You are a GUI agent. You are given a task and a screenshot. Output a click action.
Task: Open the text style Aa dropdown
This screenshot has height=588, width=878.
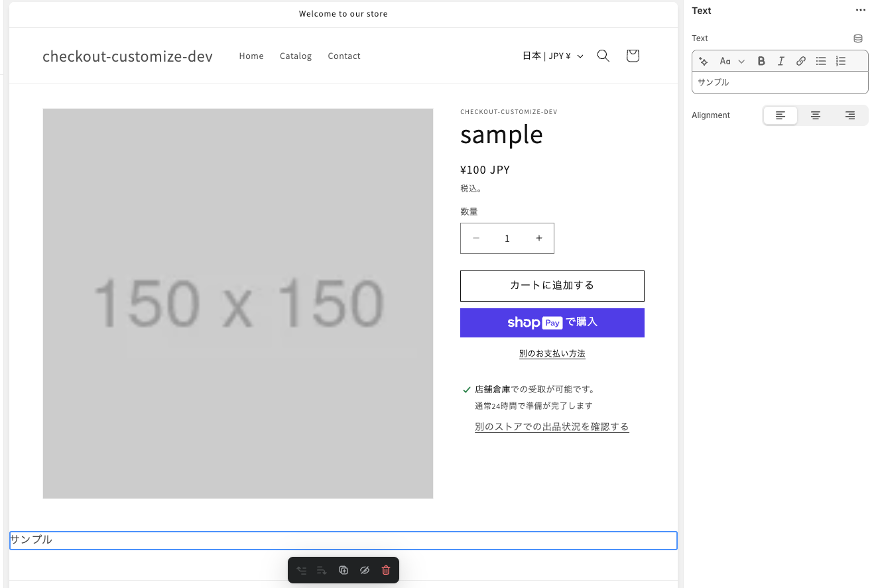(x=732, y=61)
